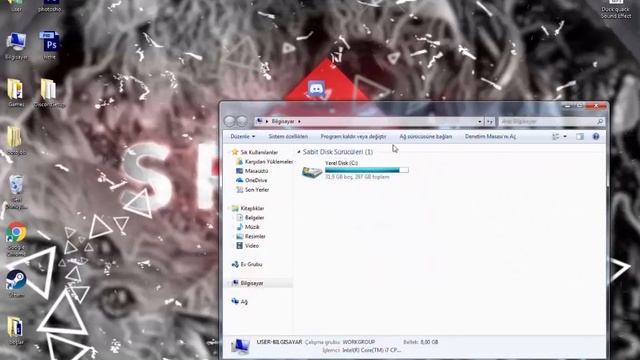Click Bilgisayar in the address bar
This screenshot has height=360, width=640.
[x=283, y=122]
